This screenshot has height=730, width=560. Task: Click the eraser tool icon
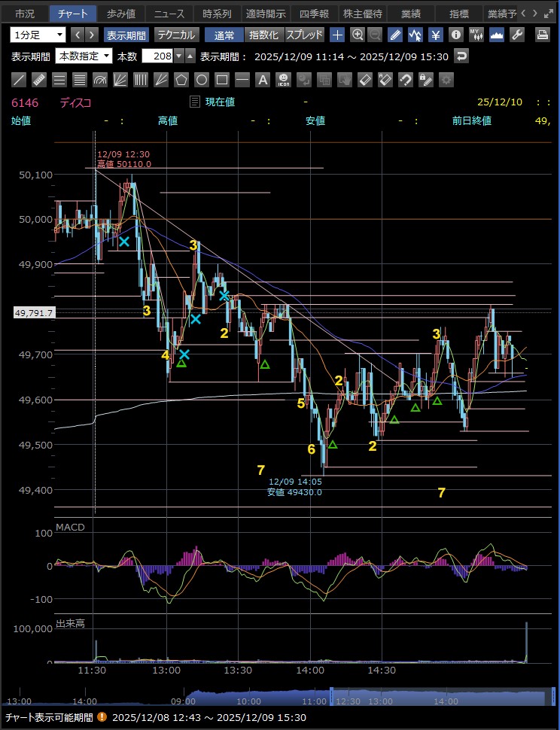point(364,80)
